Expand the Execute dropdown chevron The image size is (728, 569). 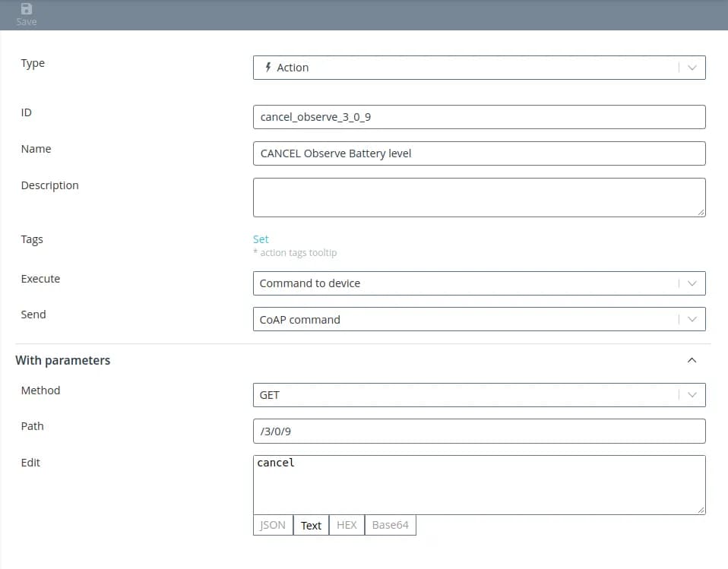(x=692, y=283)
